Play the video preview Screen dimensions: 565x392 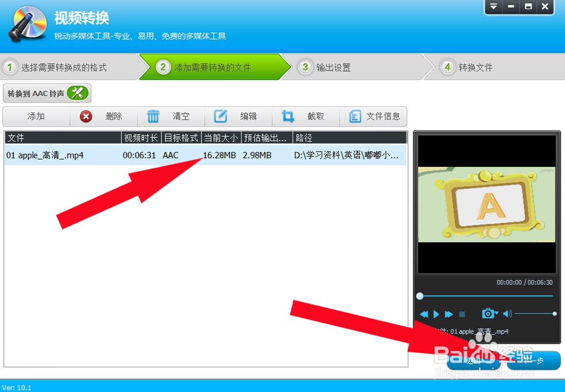(436, 314)
